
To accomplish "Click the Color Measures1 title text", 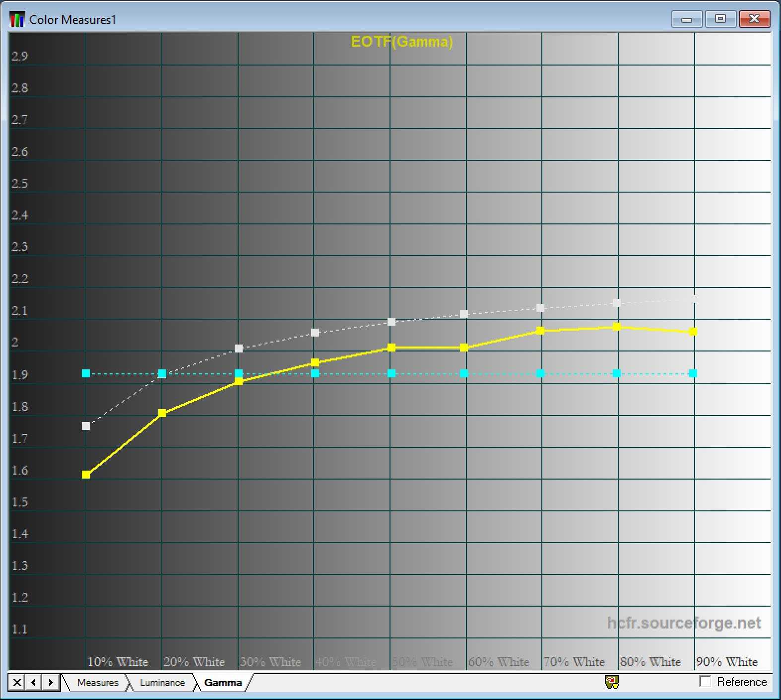I will 72,19.
